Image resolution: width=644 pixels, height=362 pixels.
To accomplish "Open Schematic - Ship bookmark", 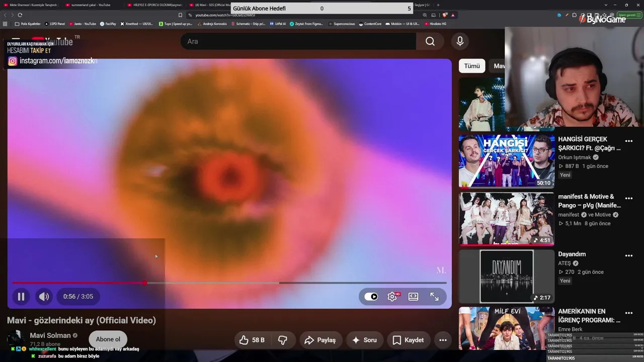I will [248, 24].
